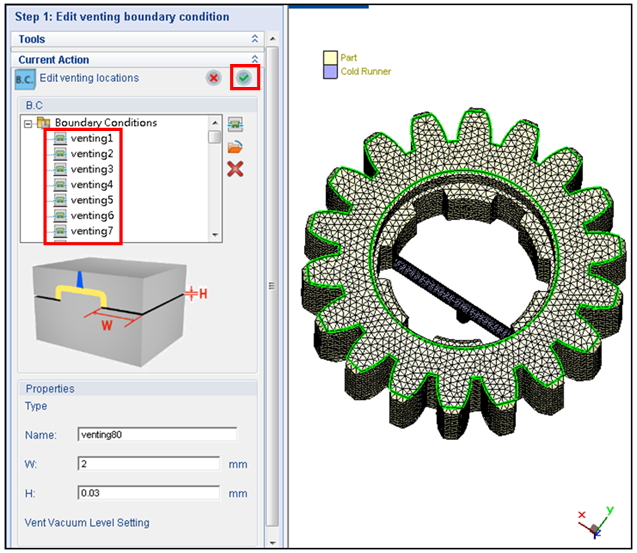Click the Name field containing venting80
Screen dimensions: 637x553
[x=157, y=434]
